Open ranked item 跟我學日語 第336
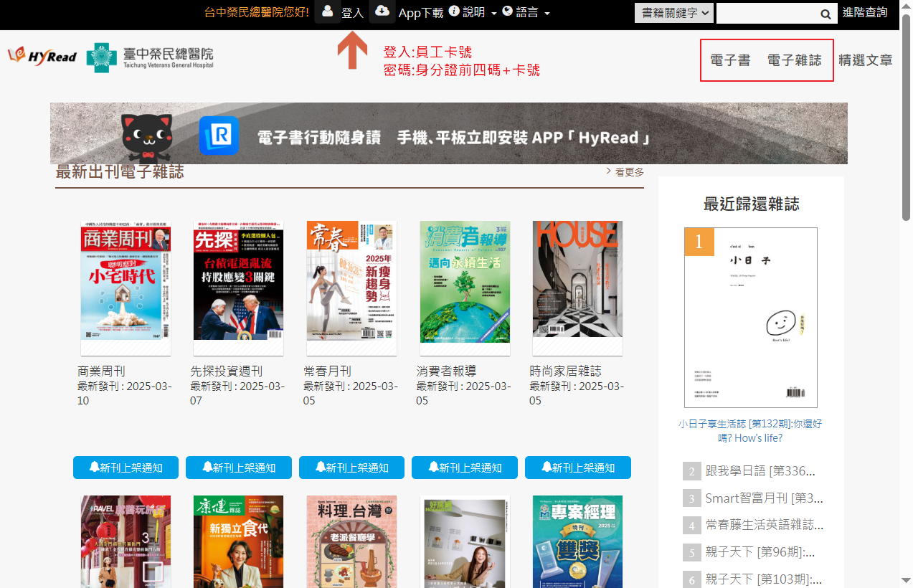 tap(760, 471)
